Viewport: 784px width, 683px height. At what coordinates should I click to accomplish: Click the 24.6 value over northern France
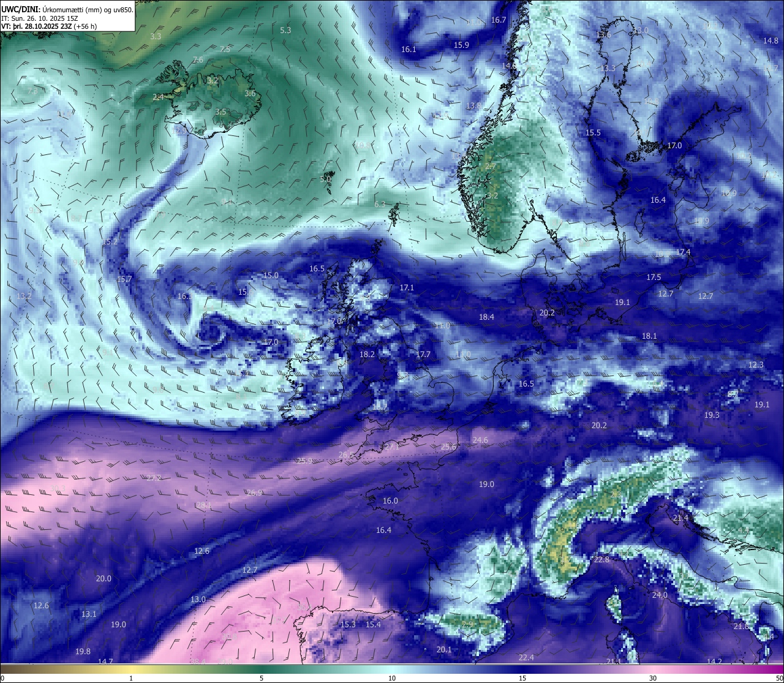click(x=480, y=440)
